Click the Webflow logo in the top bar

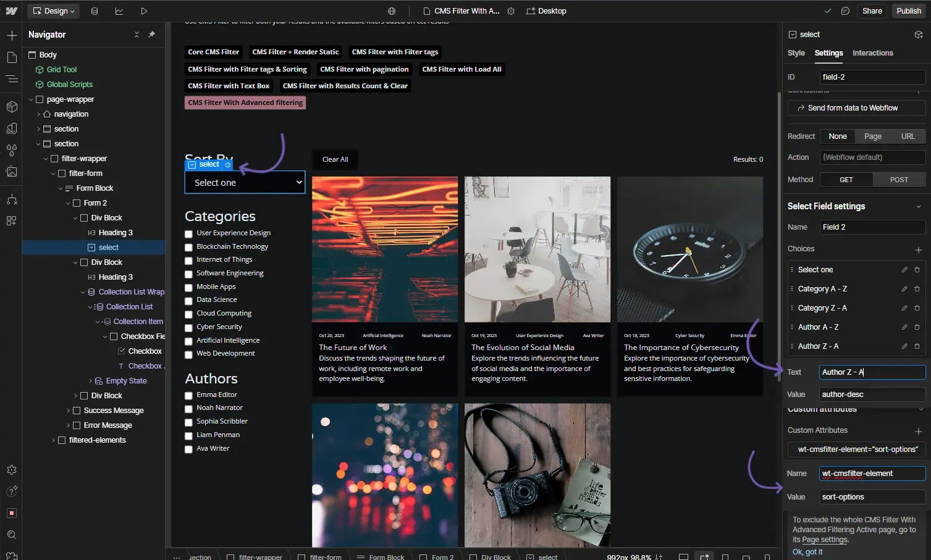[x=12, y=11]
